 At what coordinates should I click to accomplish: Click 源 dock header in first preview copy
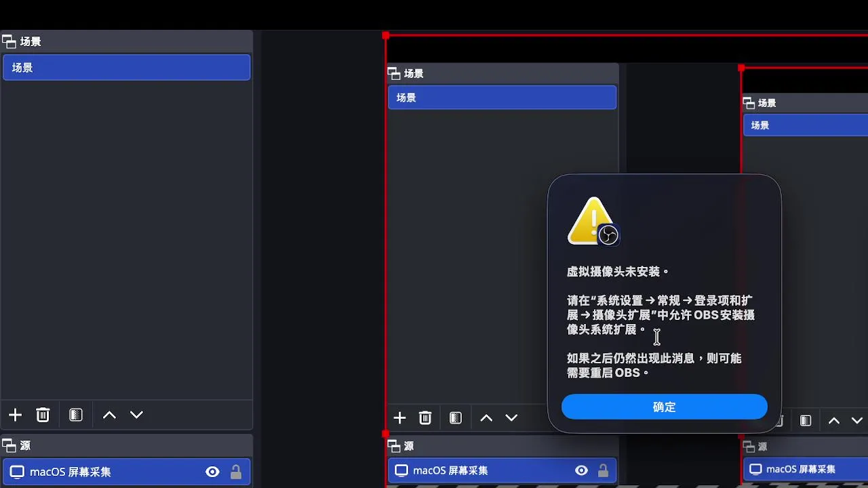click(x=502, y=446)
